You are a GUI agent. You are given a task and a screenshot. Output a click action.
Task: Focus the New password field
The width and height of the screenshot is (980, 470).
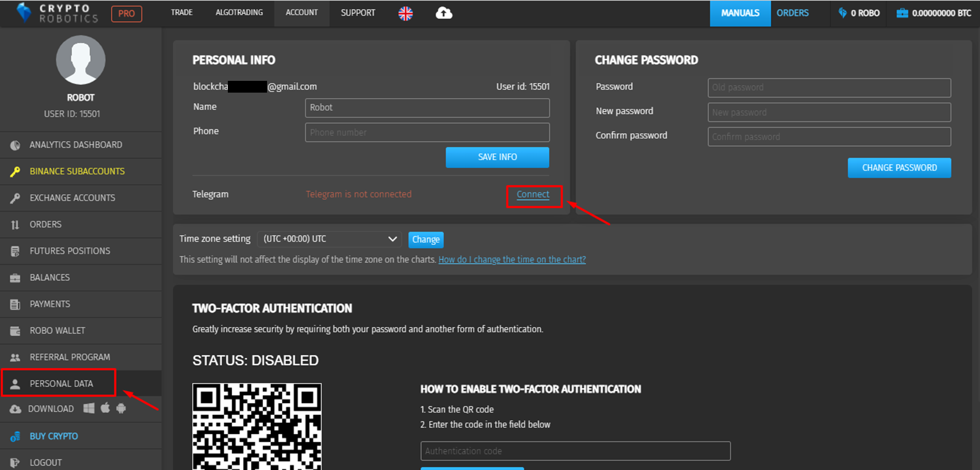point(829,112)
